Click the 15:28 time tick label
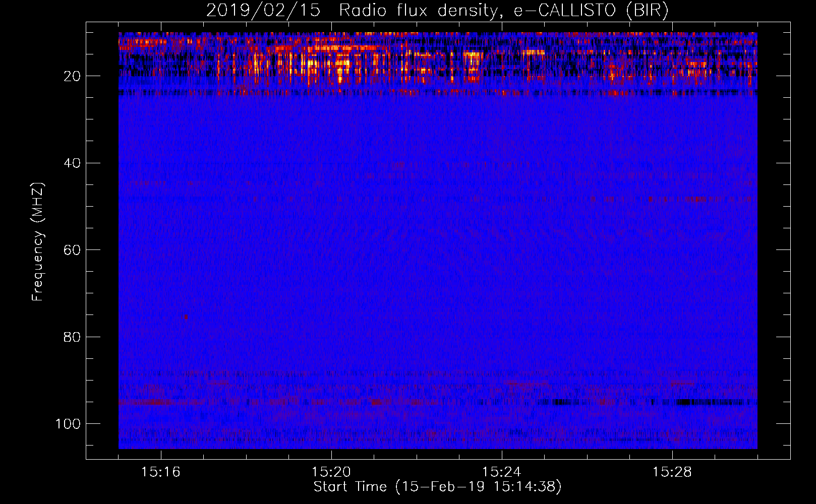This screenshot has width=816, height=504. 672,472
